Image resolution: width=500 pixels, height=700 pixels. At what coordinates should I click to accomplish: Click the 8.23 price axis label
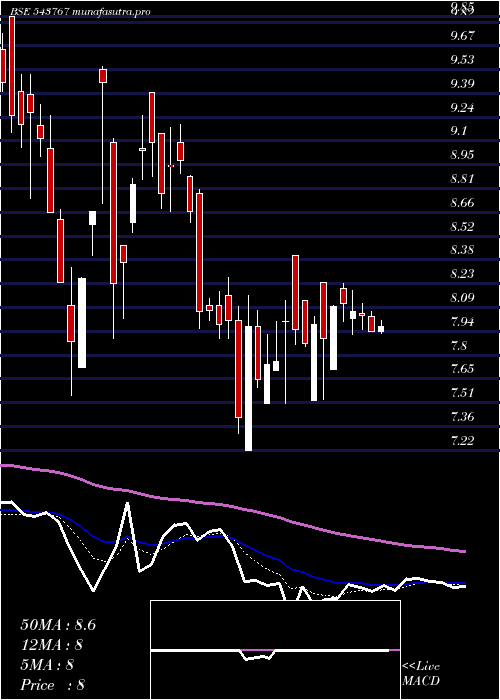pos(462,274)
